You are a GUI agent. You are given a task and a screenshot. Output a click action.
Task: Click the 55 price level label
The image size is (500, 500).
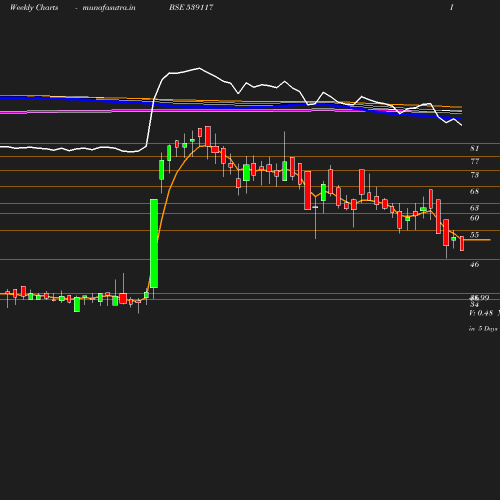[475, 235]
